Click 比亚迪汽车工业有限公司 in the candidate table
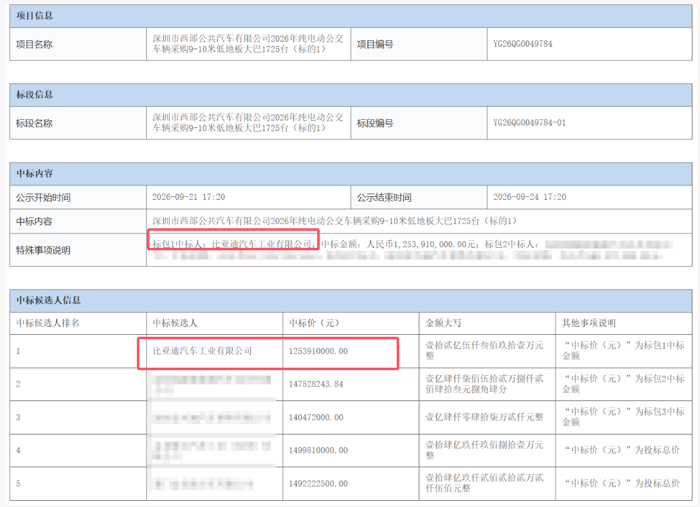 [x=202, y=351]
